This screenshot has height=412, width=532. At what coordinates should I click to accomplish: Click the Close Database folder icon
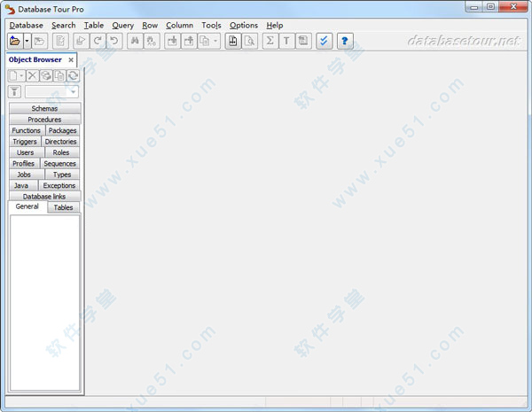pos(40,42)
